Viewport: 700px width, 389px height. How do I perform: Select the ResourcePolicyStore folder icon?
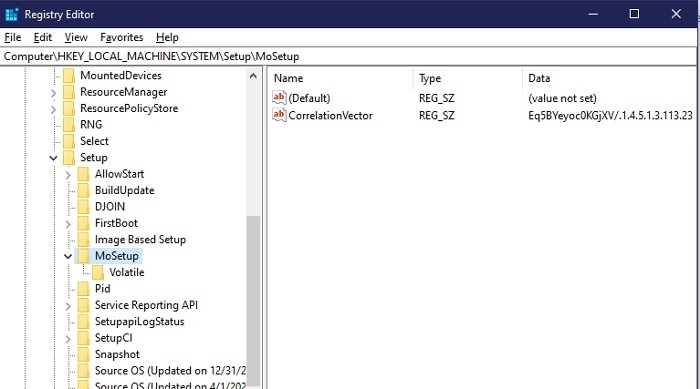[69, 109]
